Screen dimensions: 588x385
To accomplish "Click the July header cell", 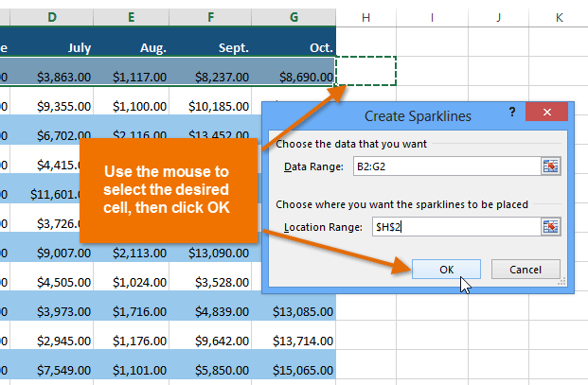I will click(52, 42).
